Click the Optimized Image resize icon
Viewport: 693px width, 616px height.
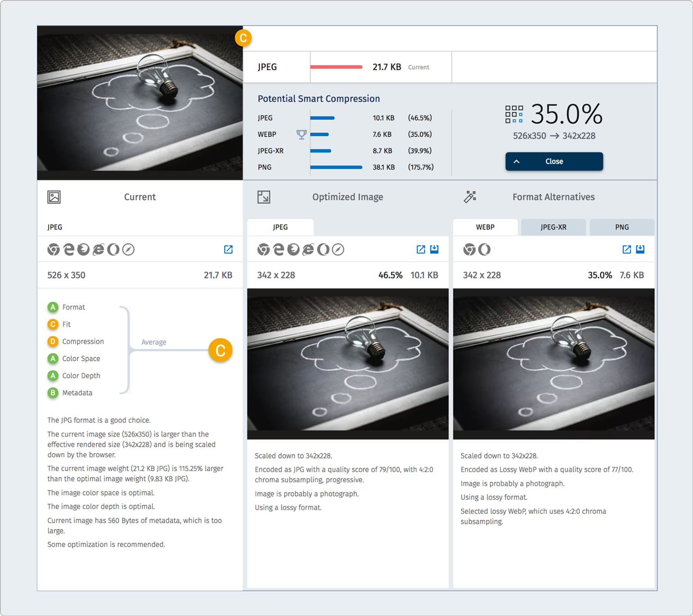tap(264, 197)
